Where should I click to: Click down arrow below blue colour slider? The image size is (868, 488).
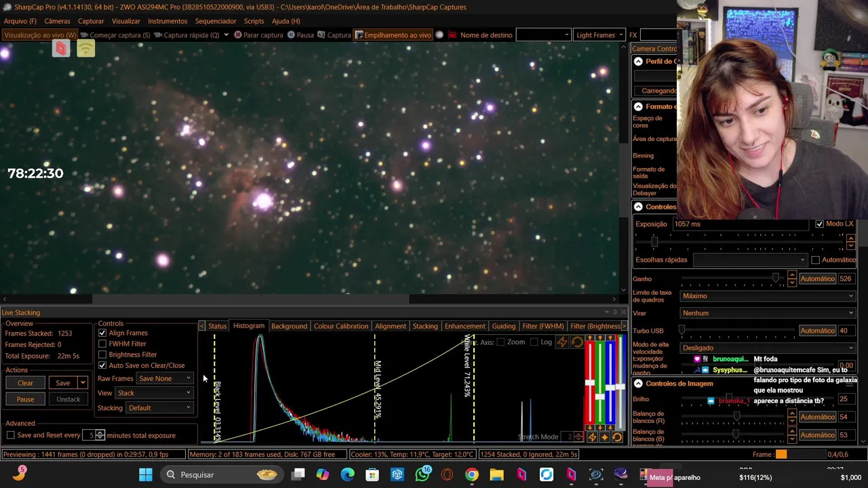pyautogui.click(x=612, y=427)
